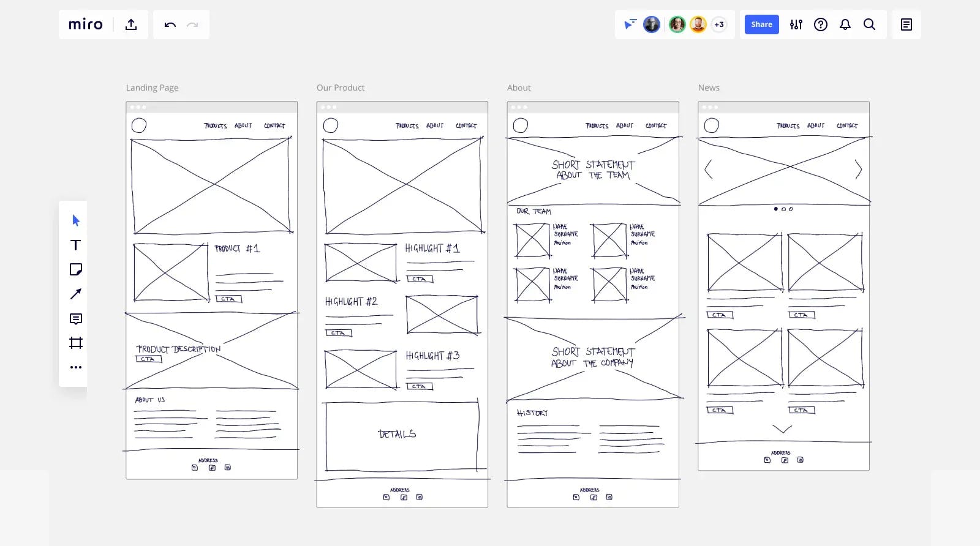Select the Frame tool
Image resolution: width=980 pixels, height=546 pixels.
click(x=76, y=343)
